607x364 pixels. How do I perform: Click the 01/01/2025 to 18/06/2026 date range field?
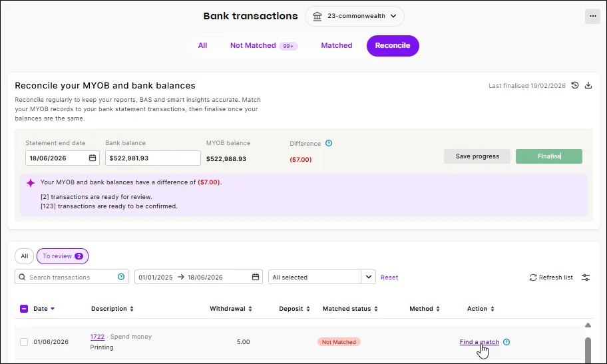click(198, 277)
